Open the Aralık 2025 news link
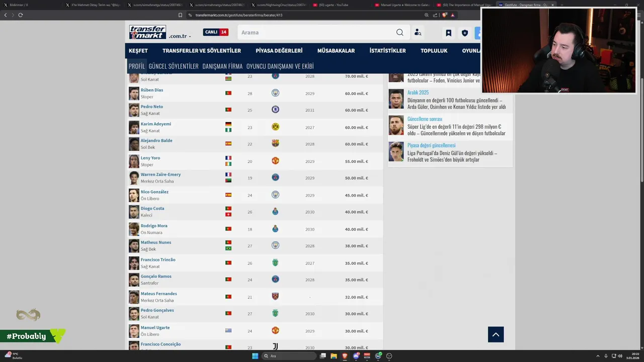644x362 pixels. (418, 93)
